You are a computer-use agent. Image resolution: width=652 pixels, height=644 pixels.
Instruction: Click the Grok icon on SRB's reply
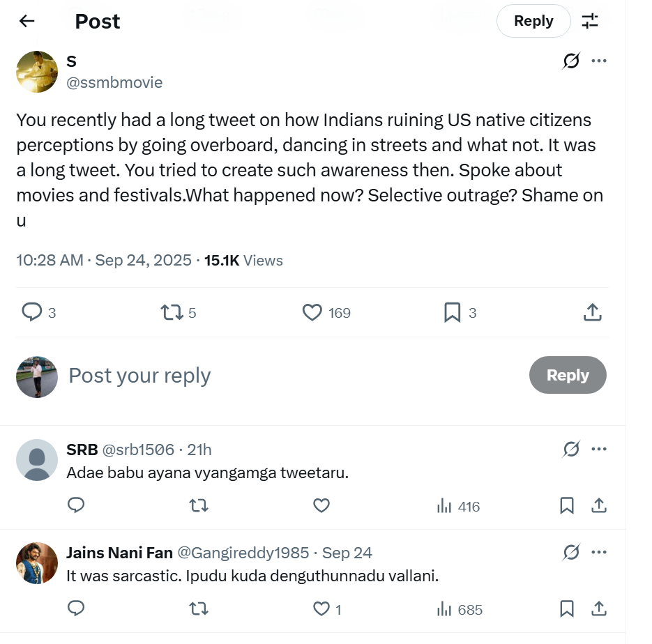tap(570, 450)
